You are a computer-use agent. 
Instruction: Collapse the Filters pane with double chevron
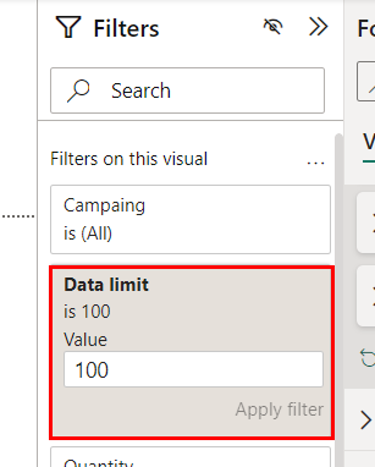tap(318, 27)
